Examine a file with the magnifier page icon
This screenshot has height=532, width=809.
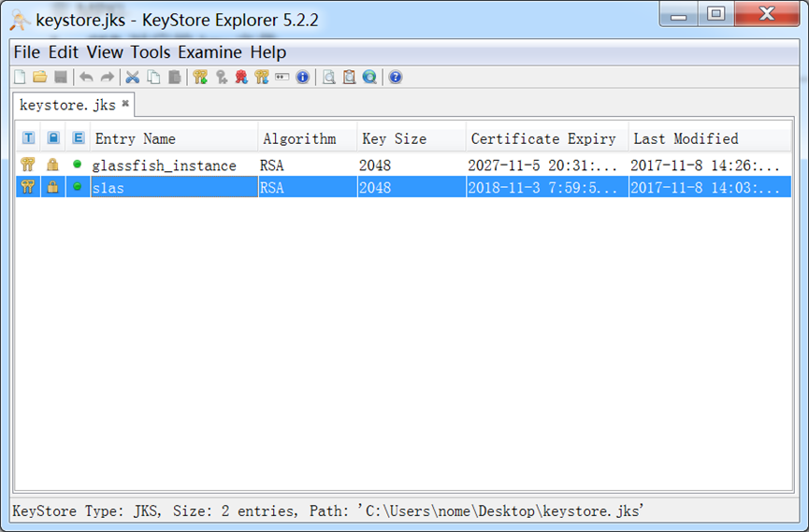pos(329,78)
